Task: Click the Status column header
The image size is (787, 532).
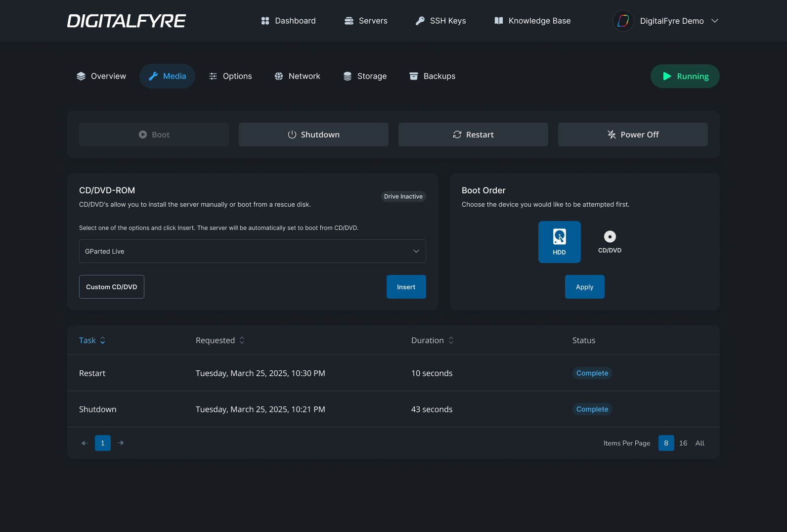Action: 584,340
